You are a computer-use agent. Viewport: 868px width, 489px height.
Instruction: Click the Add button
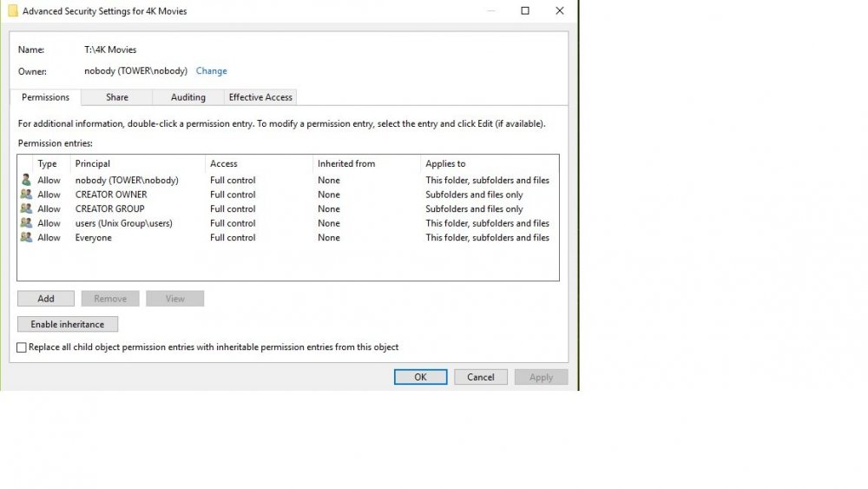[x=46, y=299]
